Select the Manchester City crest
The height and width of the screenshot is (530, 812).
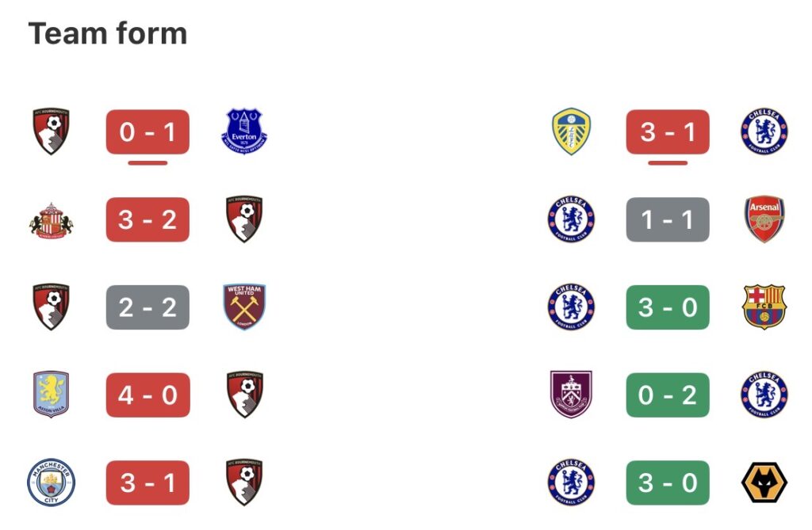51,482
